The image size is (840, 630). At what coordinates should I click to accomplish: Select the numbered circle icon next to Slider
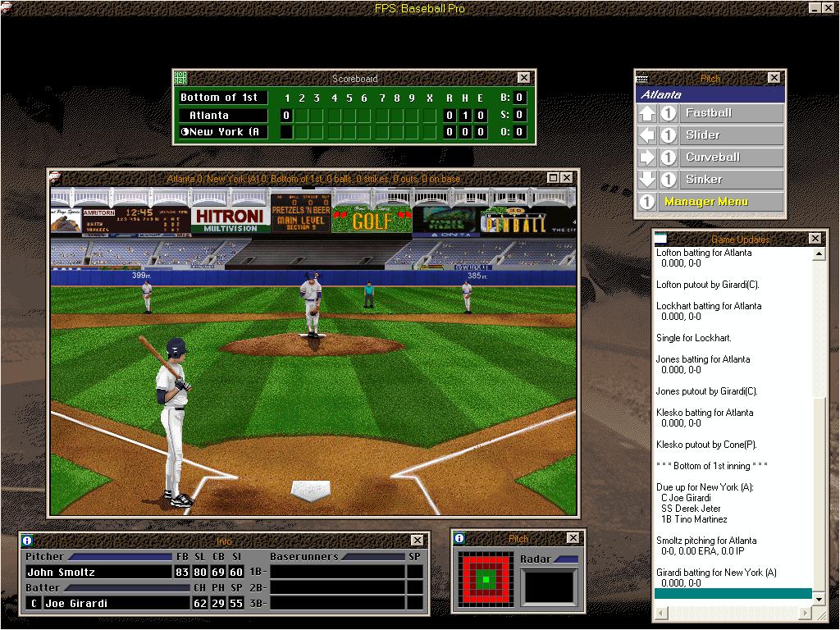(x=668, y=135)
